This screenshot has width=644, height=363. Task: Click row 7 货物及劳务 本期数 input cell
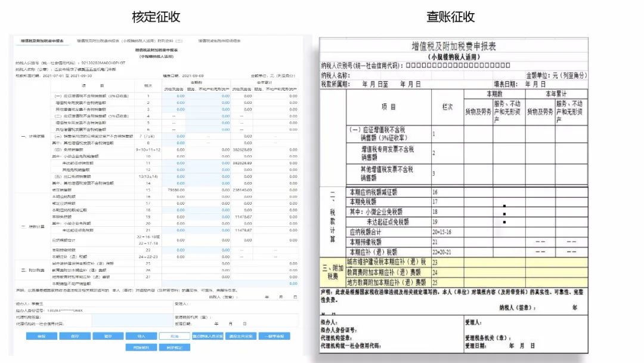point(174,136)
